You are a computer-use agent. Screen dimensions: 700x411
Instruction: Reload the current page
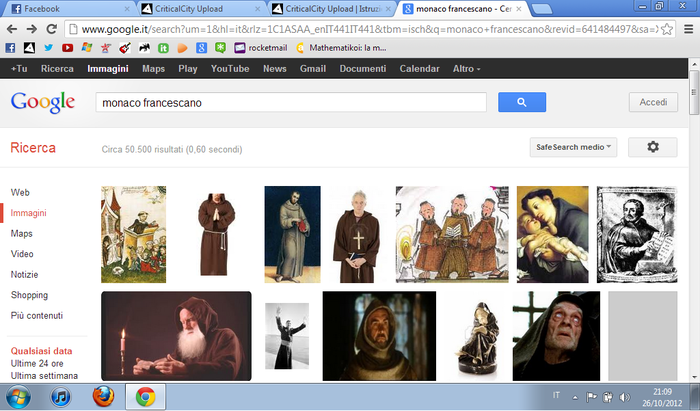tap(52, 29)
